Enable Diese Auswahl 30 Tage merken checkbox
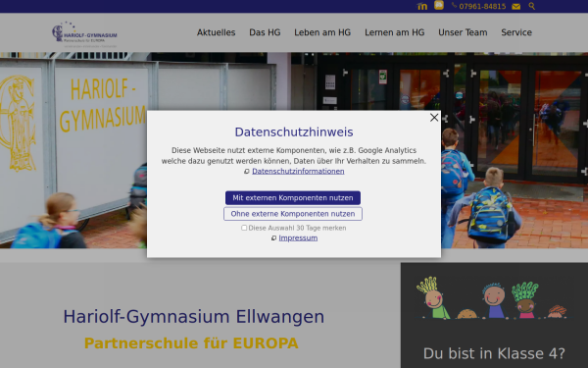 244,228
